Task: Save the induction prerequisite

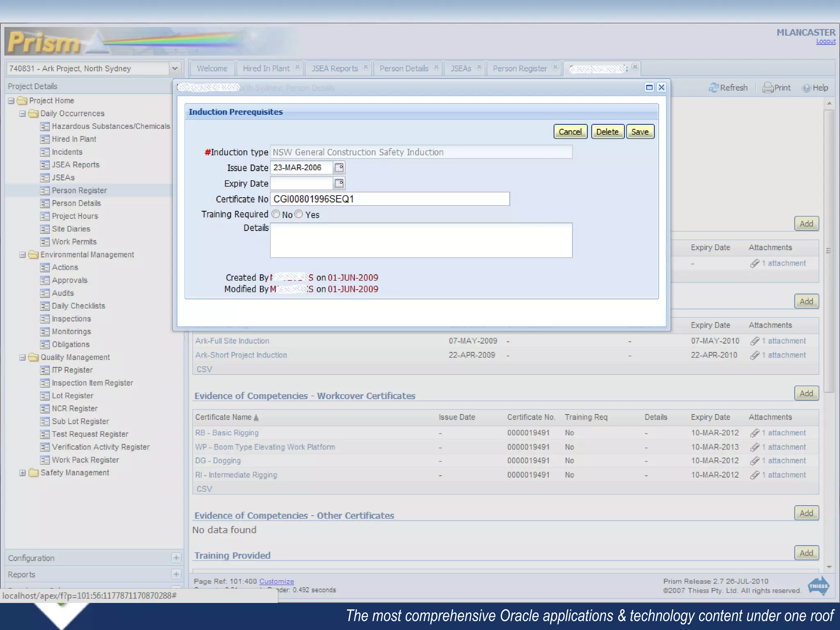Action: [x=640, y=132]
